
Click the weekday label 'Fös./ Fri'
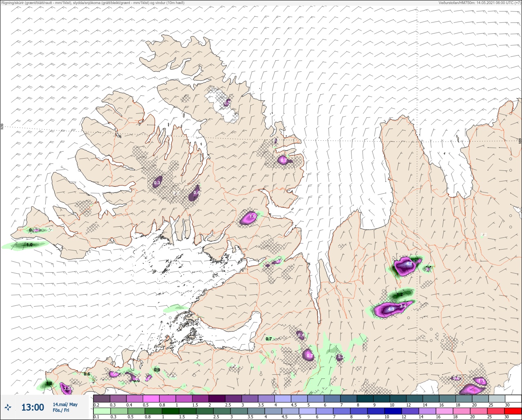[x=61, y=410]
